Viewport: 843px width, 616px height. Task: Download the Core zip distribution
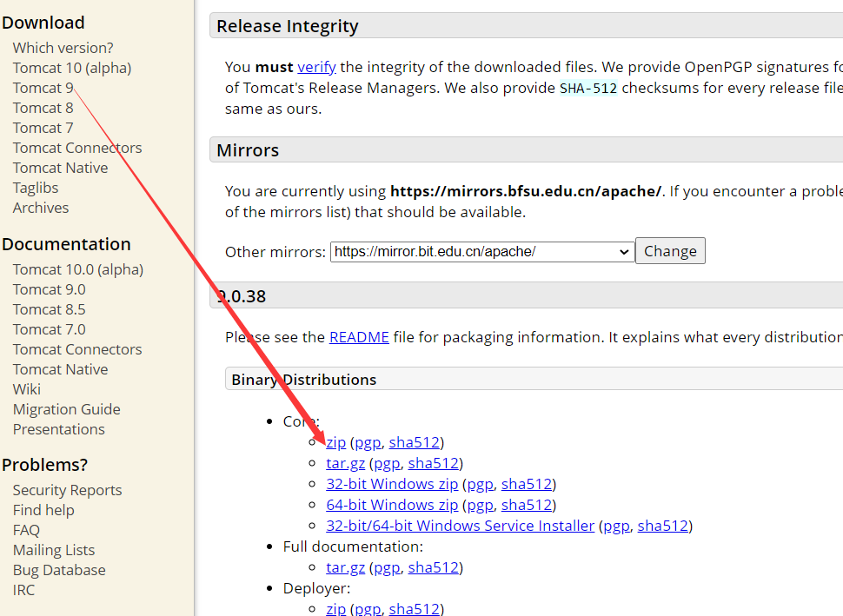click(336, 442)
